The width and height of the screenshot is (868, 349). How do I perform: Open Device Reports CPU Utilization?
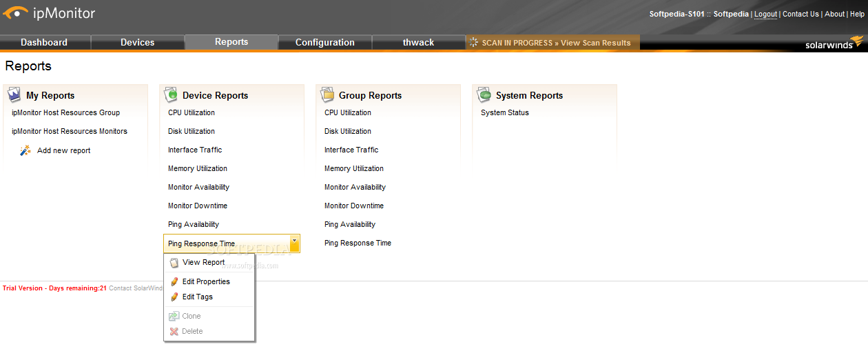point(192,112)
